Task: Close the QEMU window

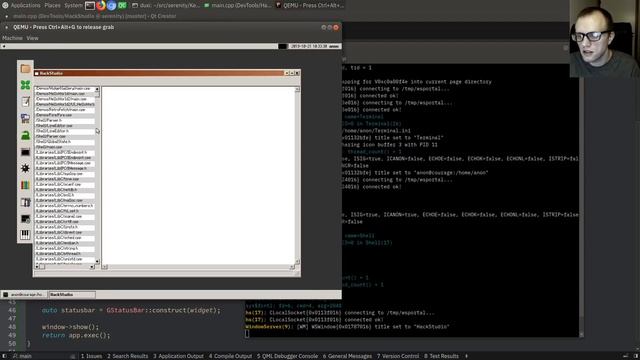Action: (336, 27)
